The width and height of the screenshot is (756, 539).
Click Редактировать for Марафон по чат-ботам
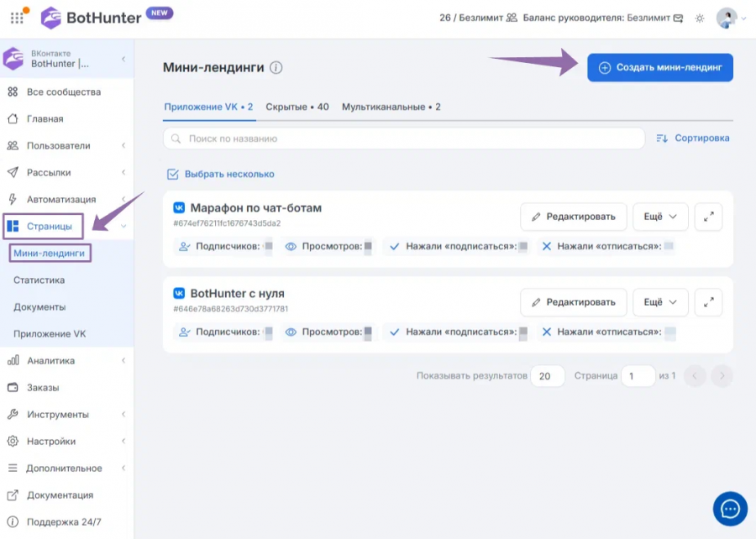tap(573, 217)
